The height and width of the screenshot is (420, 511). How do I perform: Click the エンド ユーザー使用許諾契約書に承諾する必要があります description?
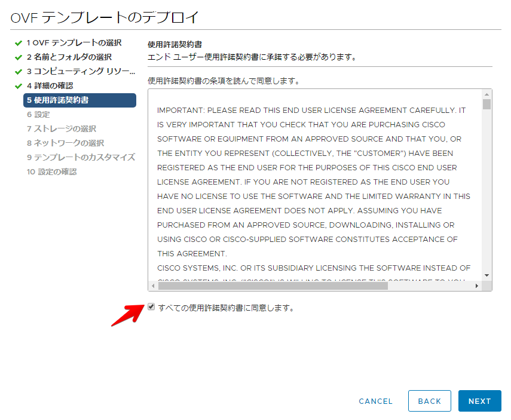pos(252,57)
